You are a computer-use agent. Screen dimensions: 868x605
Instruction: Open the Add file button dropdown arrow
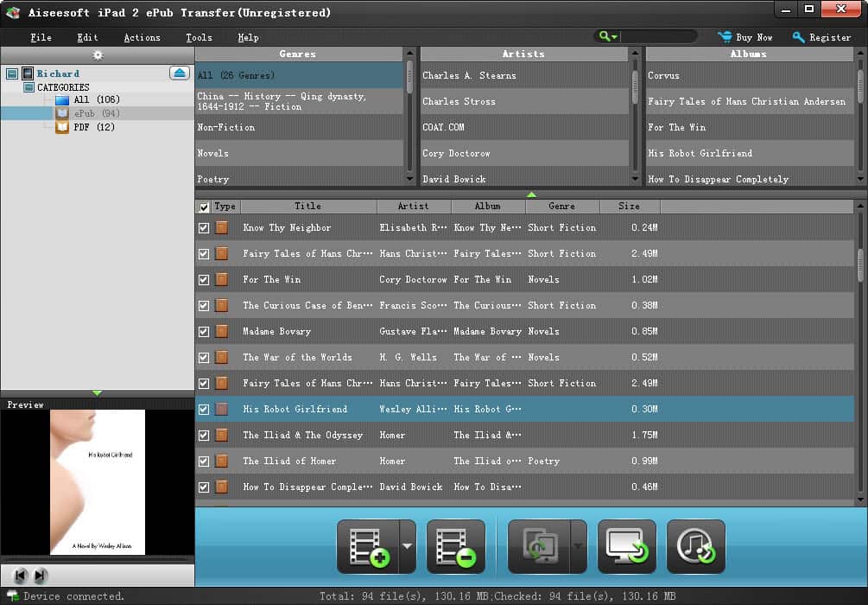(x=408, y=547)
